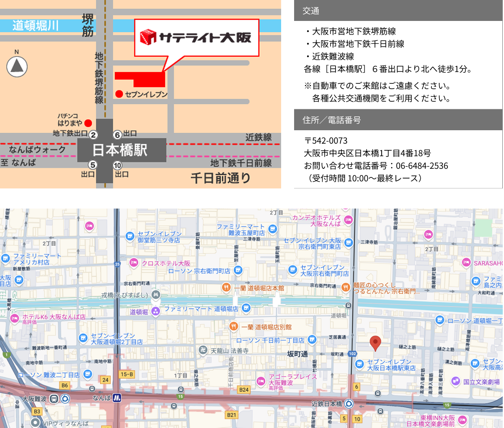Click the 戎橋 (えびすばし) bridge marker
Viewport: 504px width, 428px height.
(156, 295)
